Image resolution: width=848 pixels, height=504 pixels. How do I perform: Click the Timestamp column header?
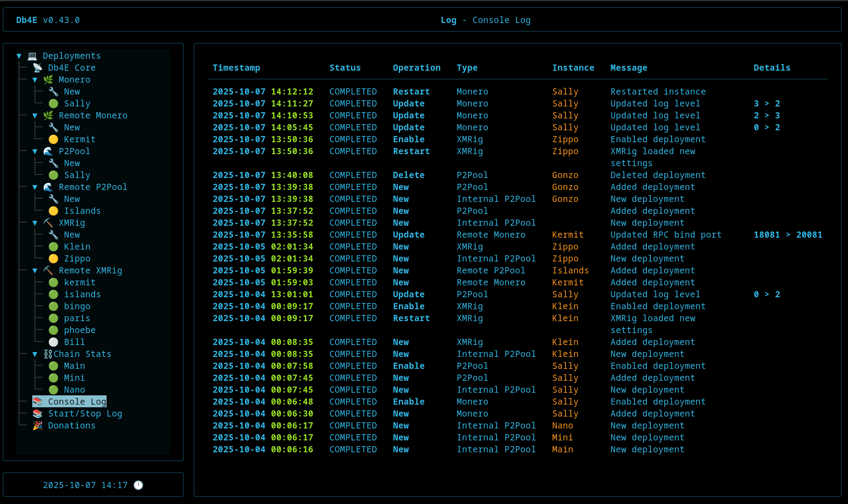(x=236, y=68)
